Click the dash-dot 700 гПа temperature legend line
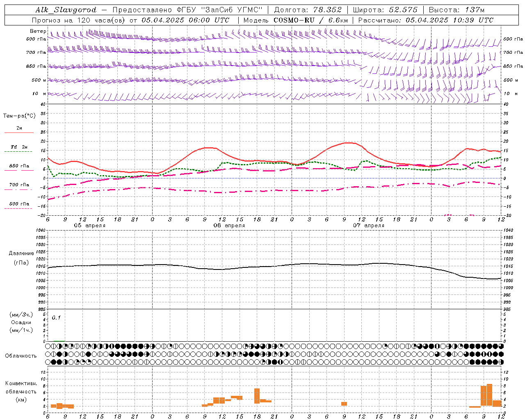This screenshot has height=420, width=525. 18,189
